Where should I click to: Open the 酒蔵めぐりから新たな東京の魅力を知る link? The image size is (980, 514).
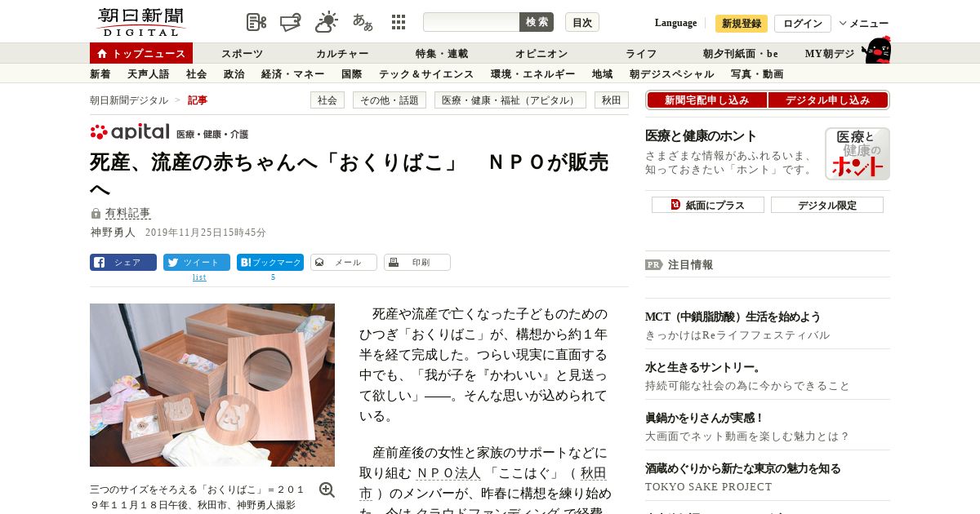(x=743, y=468)
